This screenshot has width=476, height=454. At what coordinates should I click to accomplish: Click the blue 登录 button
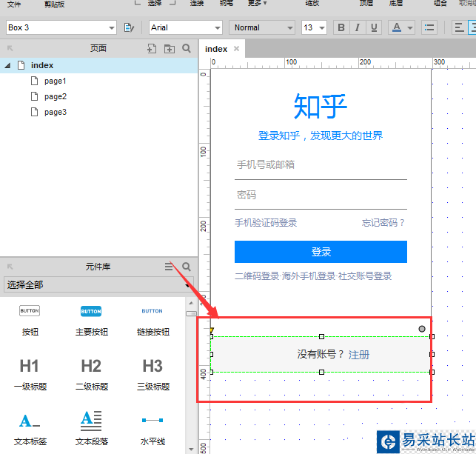click(321, 252)
